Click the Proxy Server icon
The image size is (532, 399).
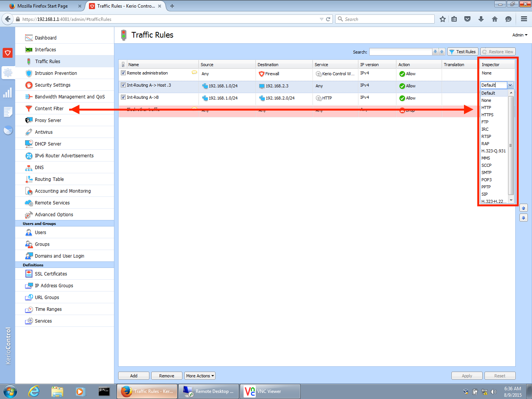(29, 120)
